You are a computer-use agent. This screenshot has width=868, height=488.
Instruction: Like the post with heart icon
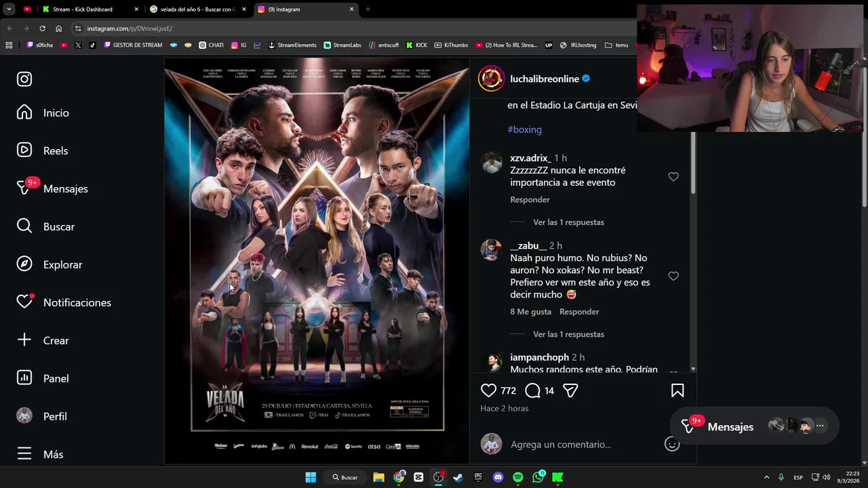point(488,390)
